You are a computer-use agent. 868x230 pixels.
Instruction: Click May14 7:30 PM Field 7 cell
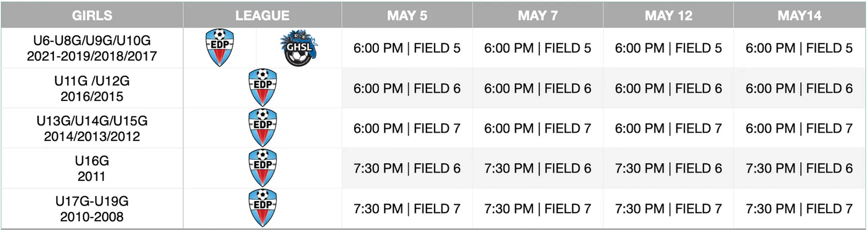tap(799, 209)
